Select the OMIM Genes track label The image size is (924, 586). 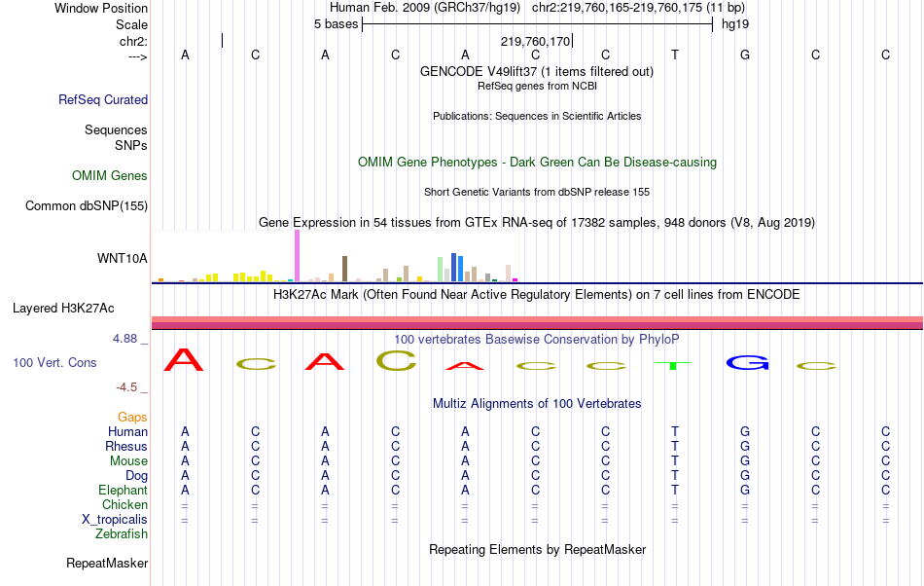110,175
